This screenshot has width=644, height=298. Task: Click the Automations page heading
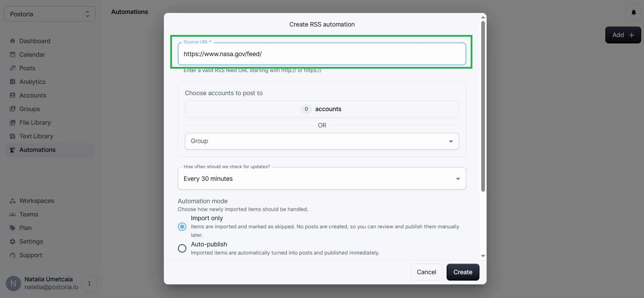(129, 12)
